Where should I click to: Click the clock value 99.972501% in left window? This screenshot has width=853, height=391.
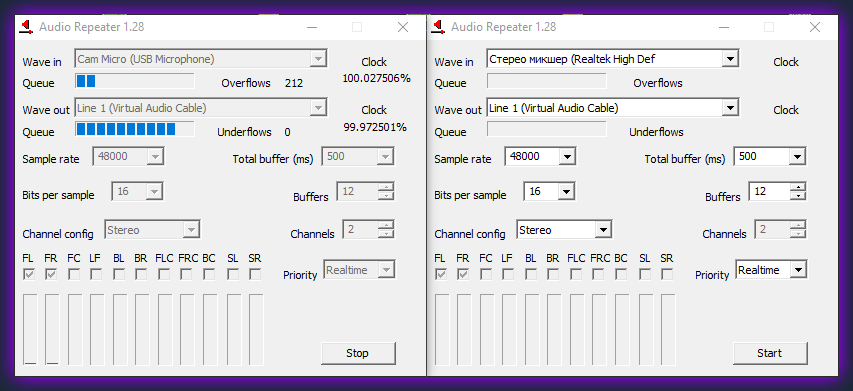click(375, 127)
